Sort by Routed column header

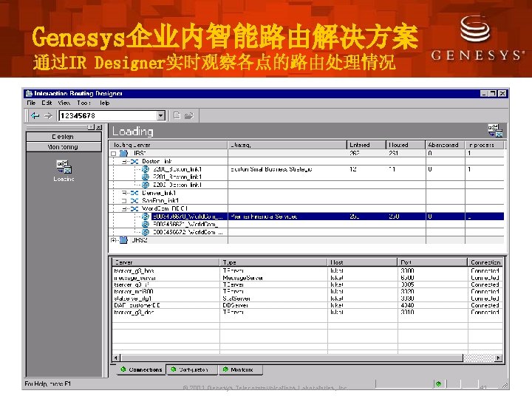(406, 145)
